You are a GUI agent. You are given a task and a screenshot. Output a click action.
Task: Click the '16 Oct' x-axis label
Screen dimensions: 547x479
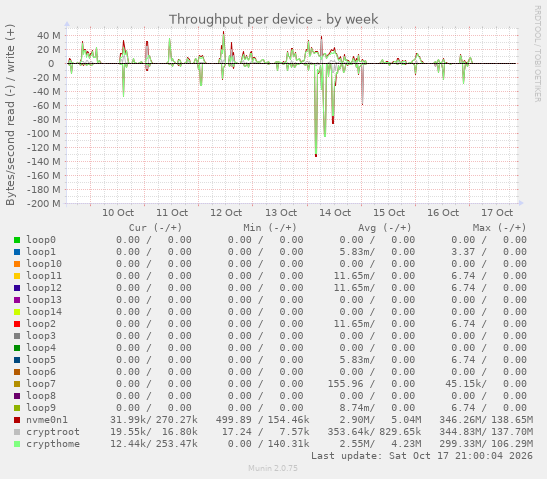pyautogui.click(x=443, y=212)
